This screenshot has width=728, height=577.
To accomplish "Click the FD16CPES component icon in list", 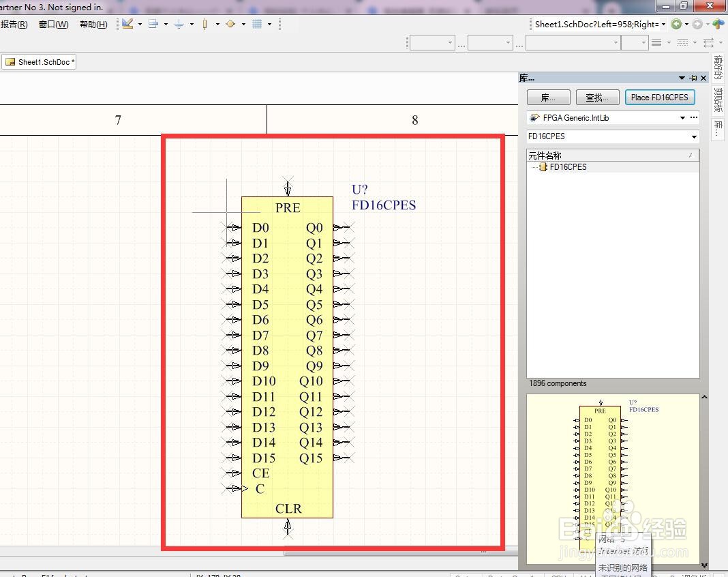I will click(x=543, y=167).
